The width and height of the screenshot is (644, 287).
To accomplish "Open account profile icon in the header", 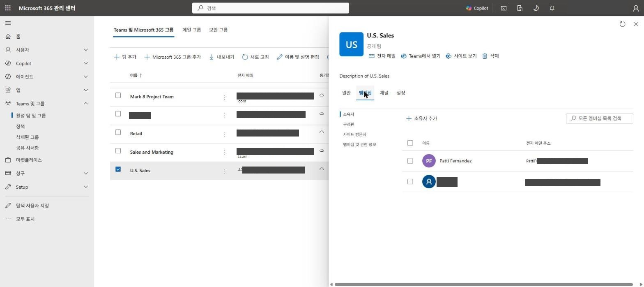I will (636, 8).
